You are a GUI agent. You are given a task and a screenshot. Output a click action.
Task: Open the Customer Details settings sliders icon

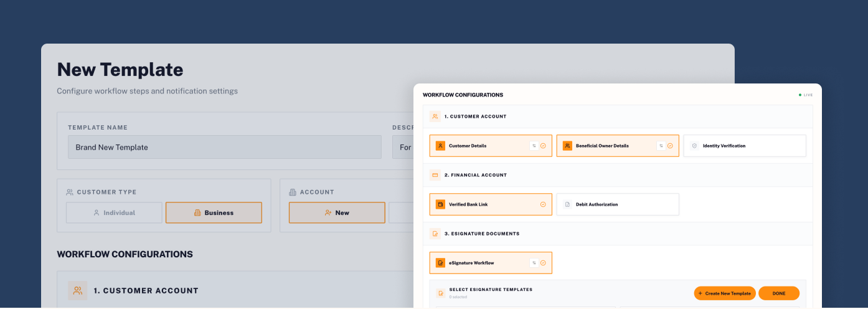tap(534, 146)
